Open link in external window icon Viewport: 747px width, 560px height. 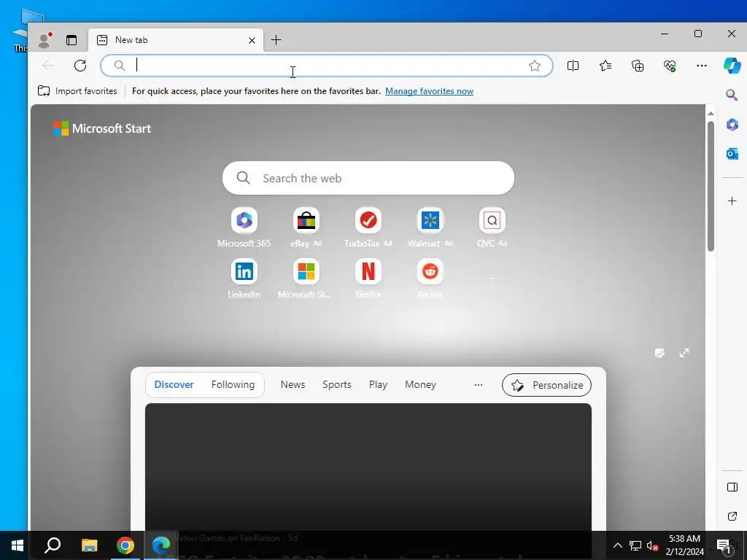732,516
